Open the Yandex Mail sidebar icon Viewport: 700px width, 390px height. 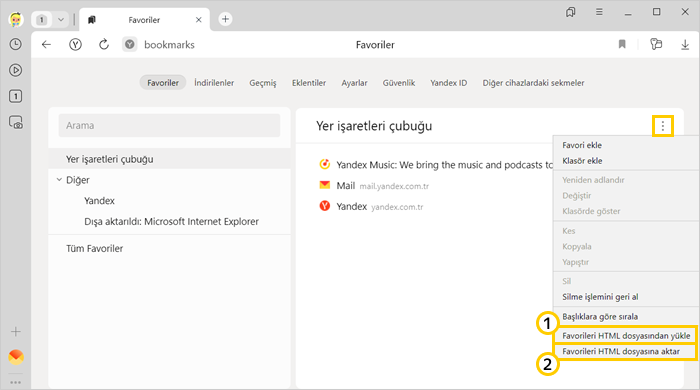(16, 357)
